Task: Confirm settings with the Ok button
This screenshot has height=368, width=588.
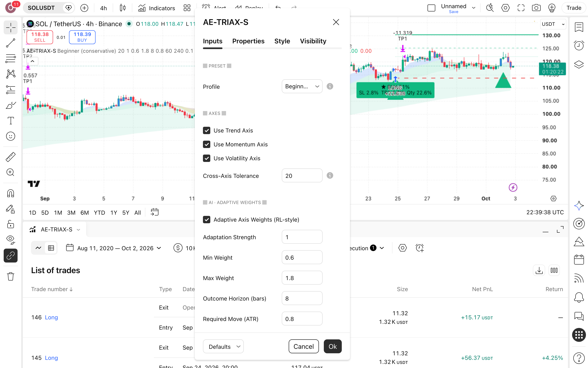Action: pyautogui.click(x=333, y=346)
